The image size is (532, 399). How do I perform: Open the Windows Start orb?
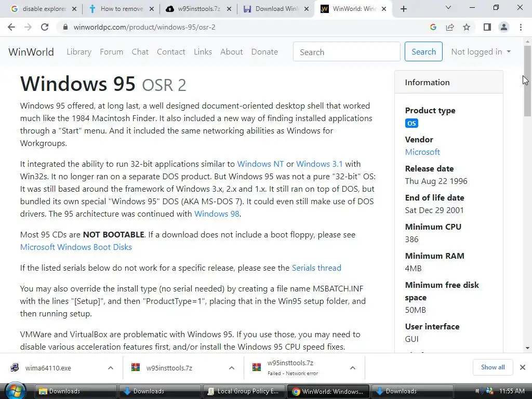15,391
